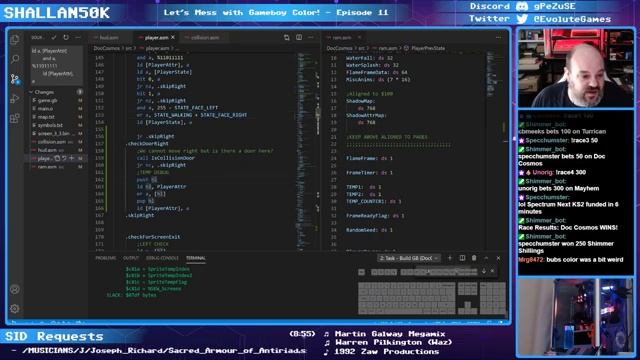Open the Extensions view in activity bar
The image size is (640, 360).
point(15,118)
